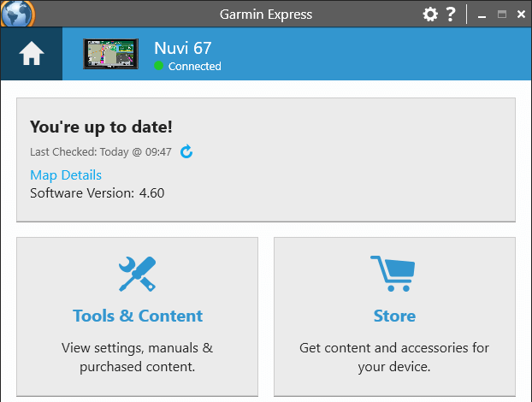Minimize the Garmin Express window
This screenshot has height=402, width=532.
[x=482, y=15]
